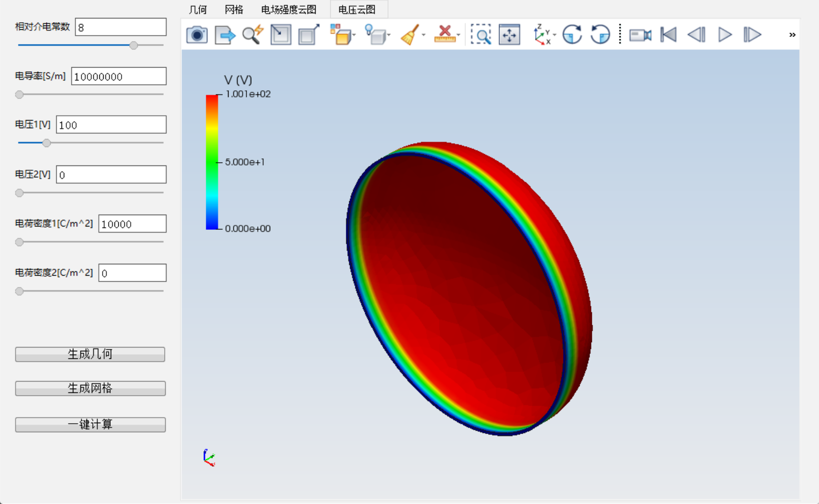Click the 电导率 slider handle
The image size is (819, 504).
[x=19, y=95]
